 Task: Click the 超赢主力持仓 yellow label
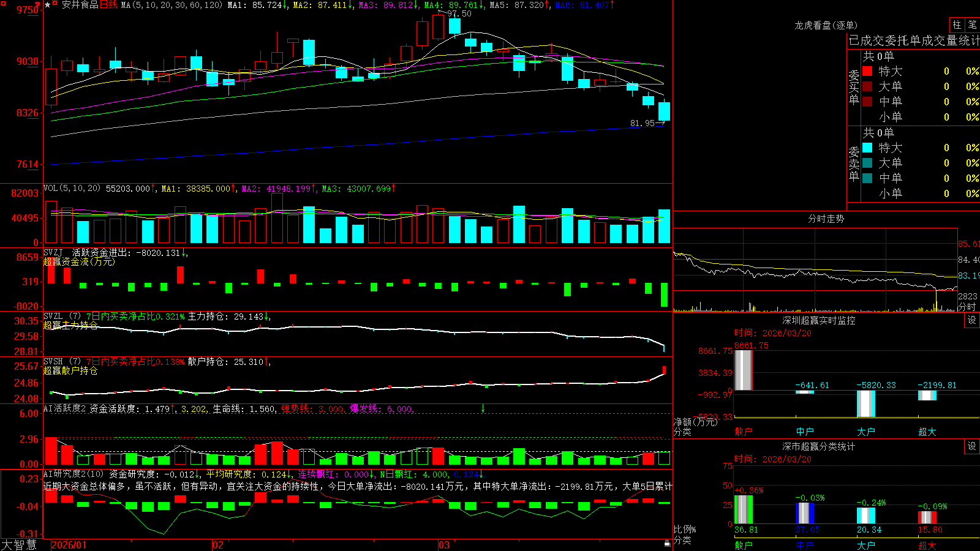70,325
